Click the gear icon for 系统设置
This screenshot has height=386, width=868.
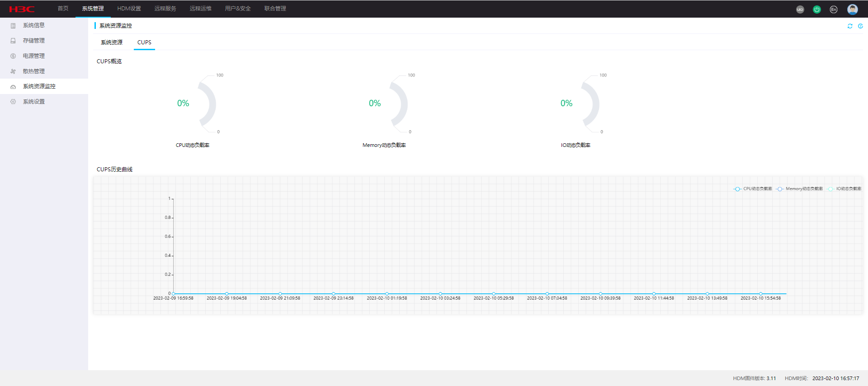tap(13, 102)
